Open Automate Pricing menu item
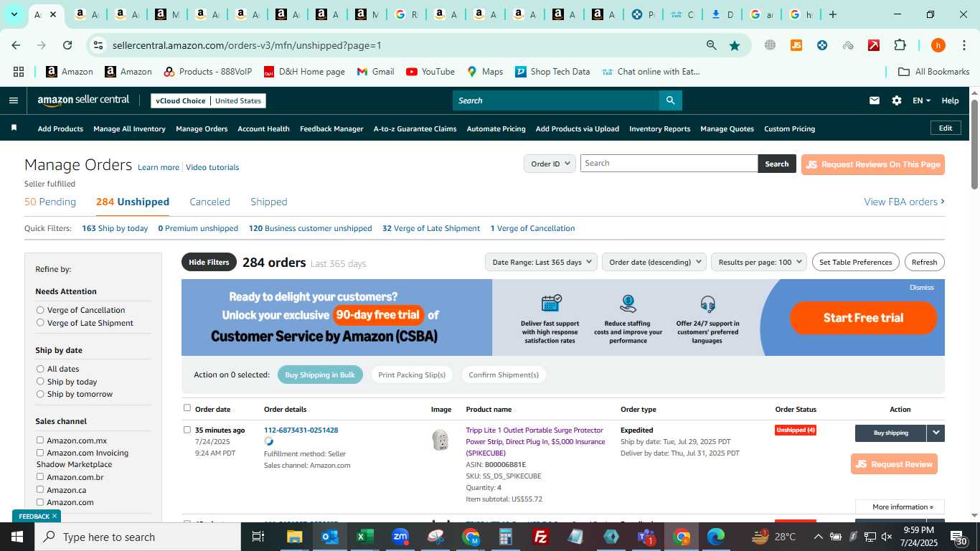Image resolution: width=980 pixels, height=551 pixels. (x=496, y=128)
